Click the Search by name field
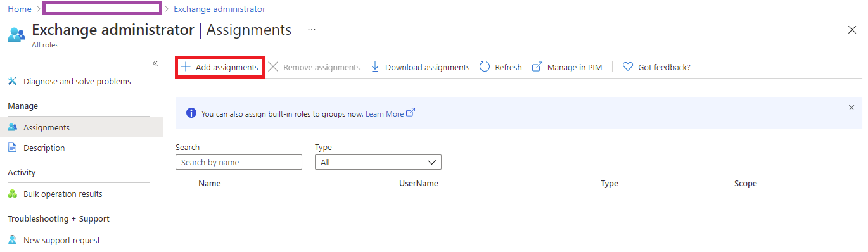Image resolution: width=868 pixels, height=252 pixels. point(239,162)
